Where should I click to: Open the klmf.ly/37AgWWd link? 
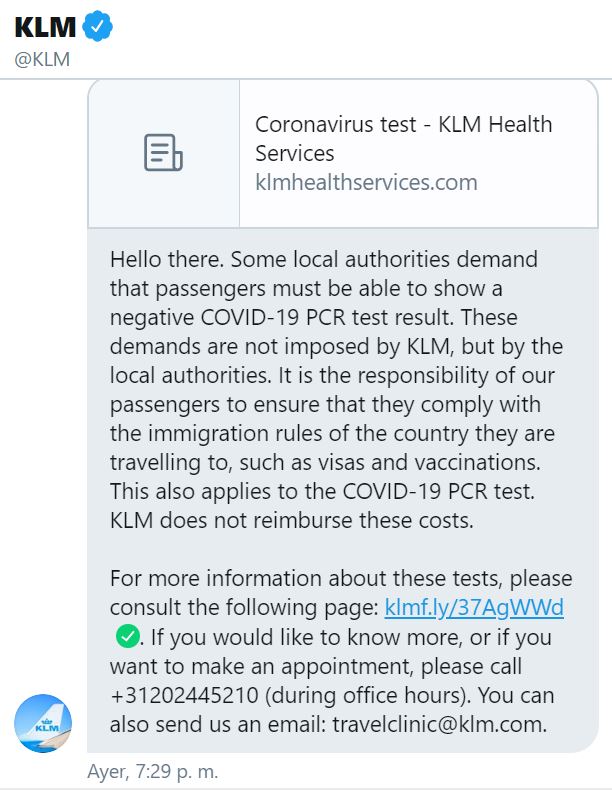click(474, 607)
